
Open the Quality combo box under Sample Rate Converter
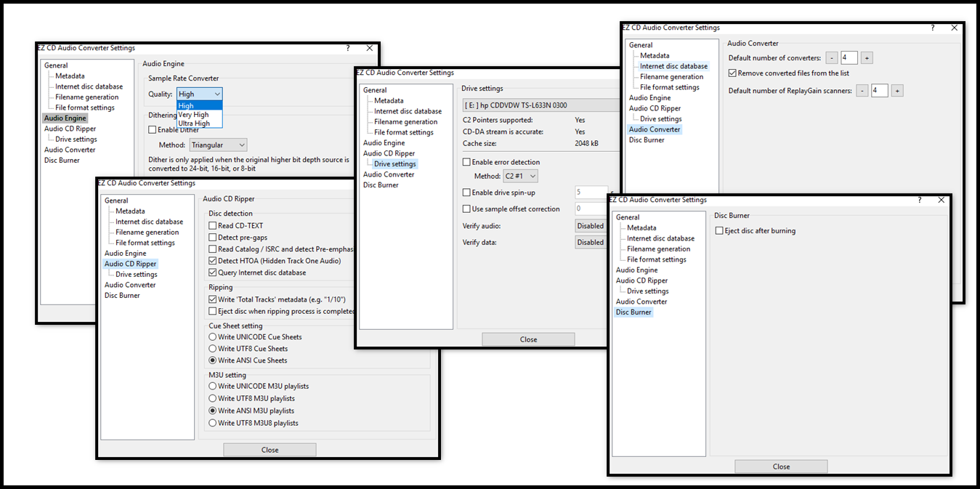(x=199, y=94)
